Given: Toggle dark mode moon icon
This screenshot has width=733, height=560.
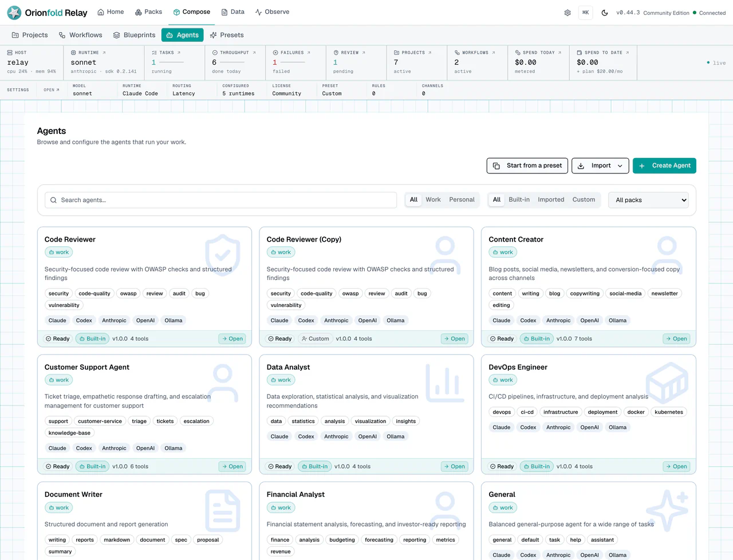Looking at the screenshot, I should click(605, 13).
